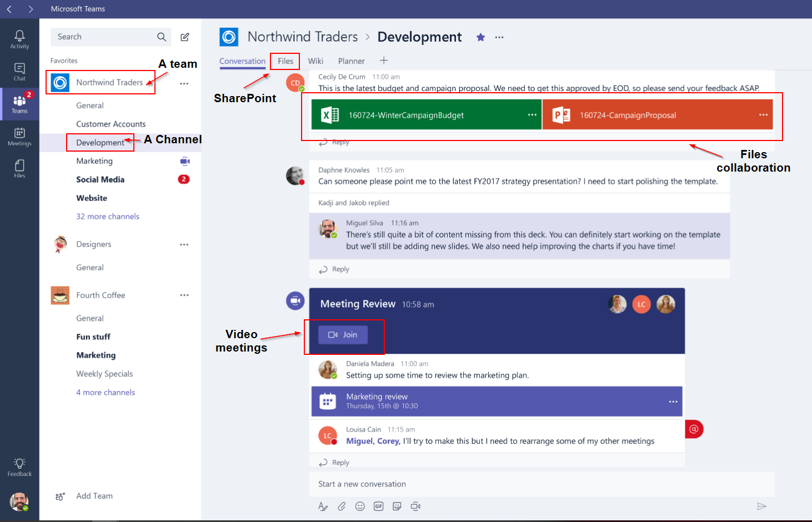Click the search magnifier icon
This screenshot has width=812, height=522.
point(162,37)
